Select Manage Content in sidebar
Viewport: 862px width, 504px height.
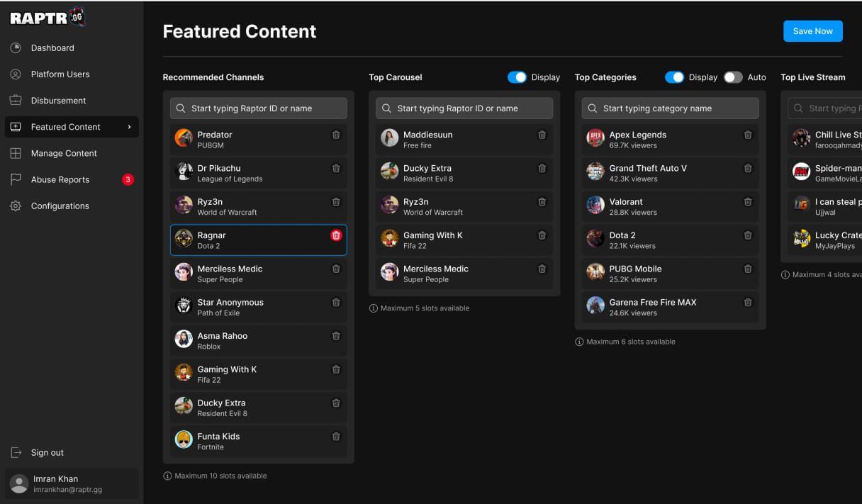(71, 153)
